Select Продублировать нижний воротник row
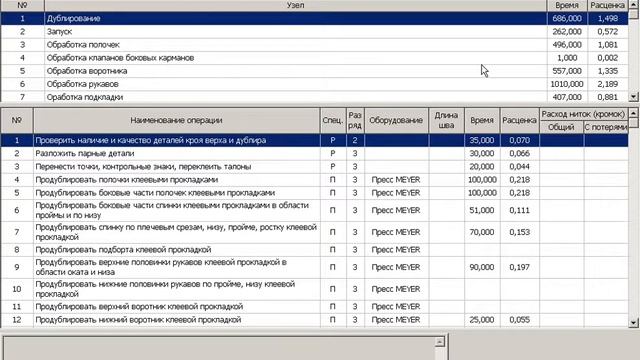Screen dimensions: 640x360 (x=314, y=320)
